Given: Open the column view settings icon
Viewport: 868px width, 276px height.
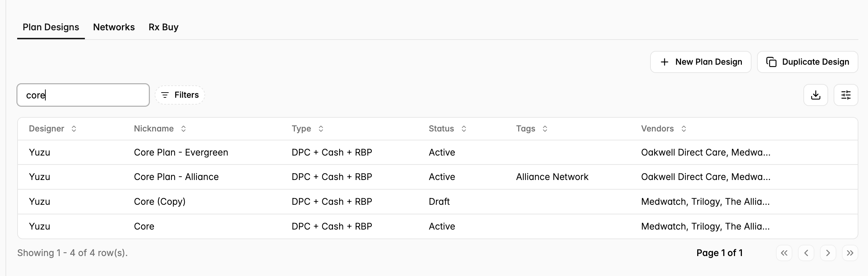Looking at the screenshot, I should (x=846, y=95).
